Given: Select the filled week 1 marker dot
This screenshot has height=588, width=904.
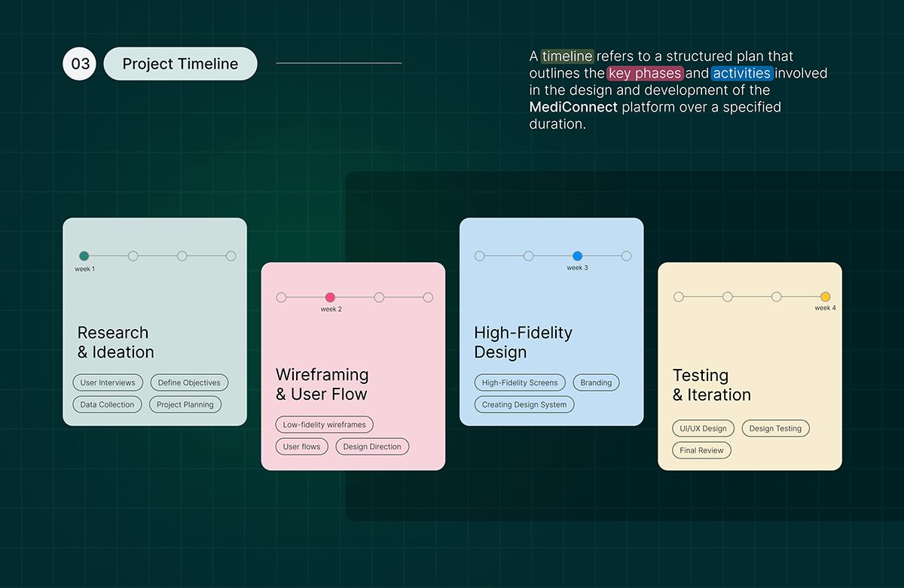Looking at the screenshot, I should tap(84, 256).
